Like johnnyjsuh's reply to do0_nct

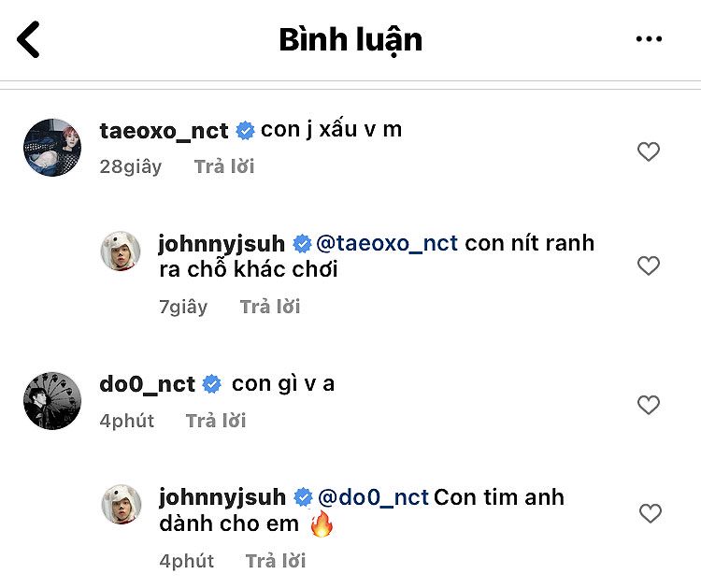(650, 513)
